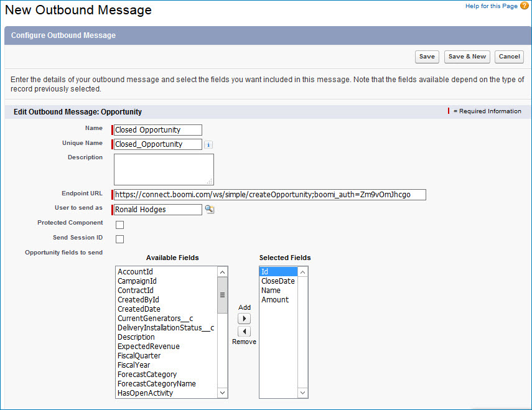Click the Save button
This screenshot has width=532, height=410.
427,56
